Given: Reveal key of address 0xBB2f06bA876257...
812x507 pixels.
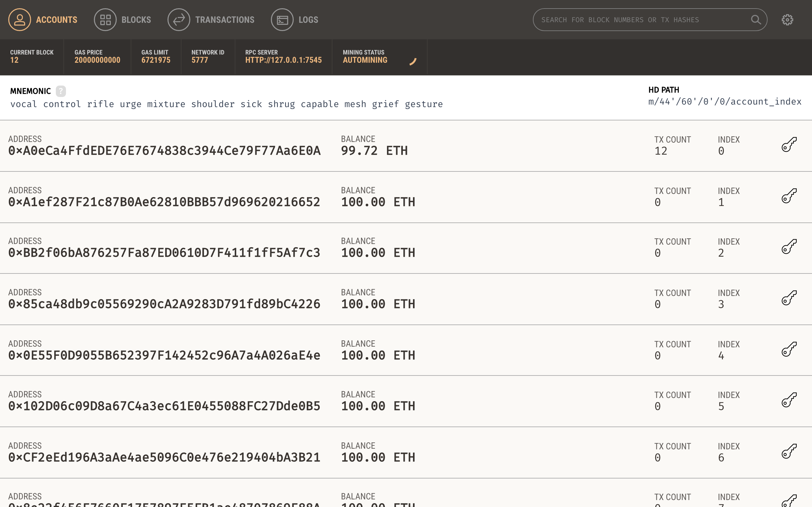Looking at the screenshot, I should (x=789, y=247).
